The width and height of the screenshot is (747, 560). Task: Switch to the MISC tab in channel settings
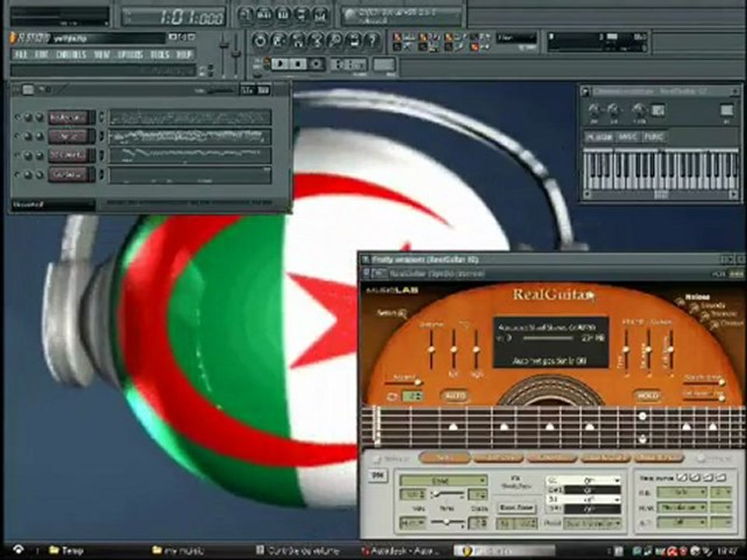pyautogui.click(x=627, y=137)
